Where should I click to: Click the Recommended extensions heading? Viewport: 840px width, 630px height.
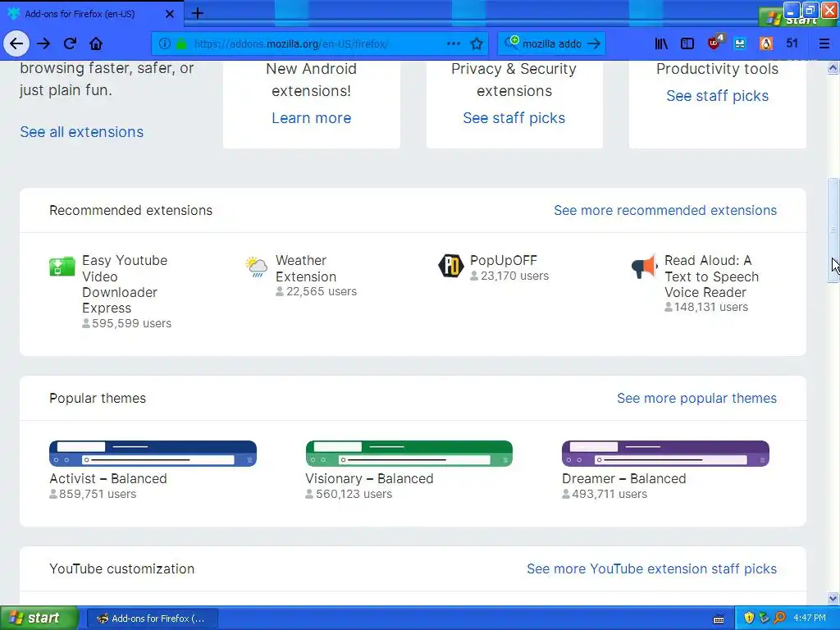130,210
